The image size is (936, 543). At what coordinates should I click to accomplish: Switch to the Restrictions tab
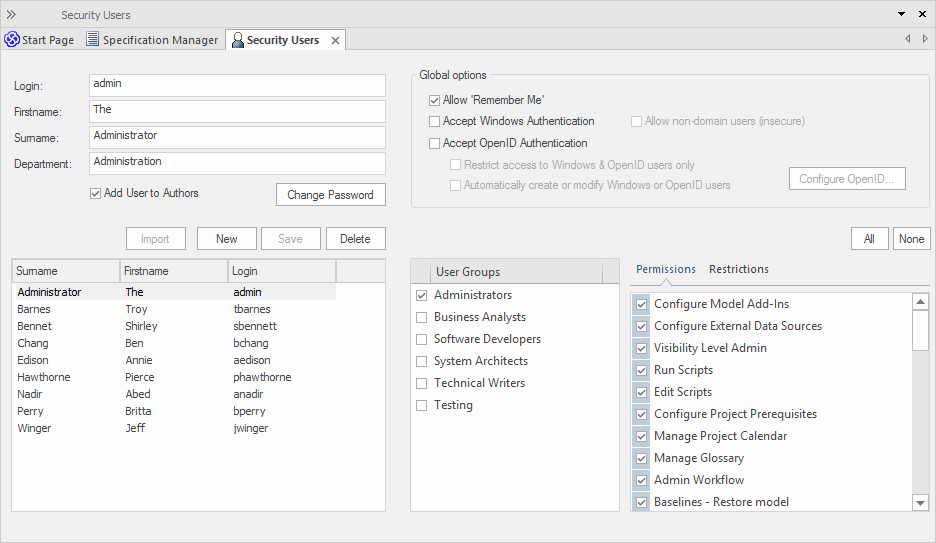(x=738, y=269)
